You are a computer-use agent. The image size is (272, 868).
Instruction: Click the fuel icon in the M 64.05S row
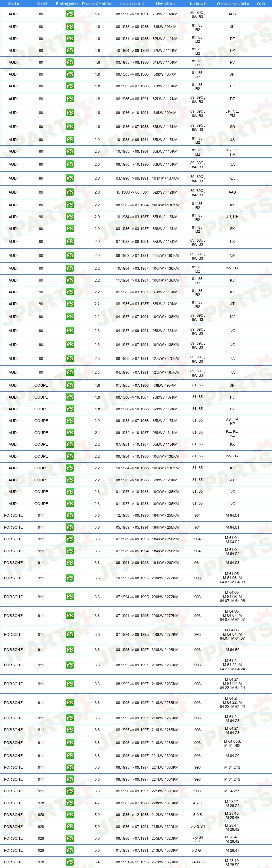(x=70, y=743)
